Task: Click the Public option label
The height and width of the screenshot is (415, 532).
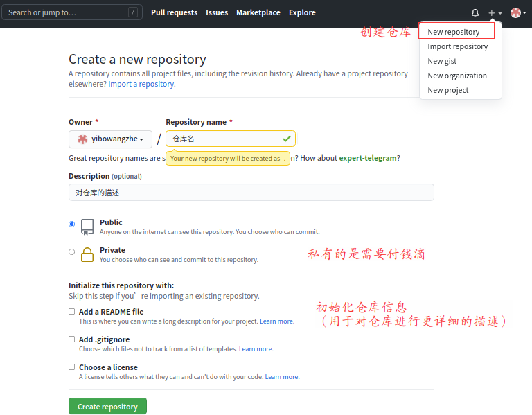Action: click(111, 222)
